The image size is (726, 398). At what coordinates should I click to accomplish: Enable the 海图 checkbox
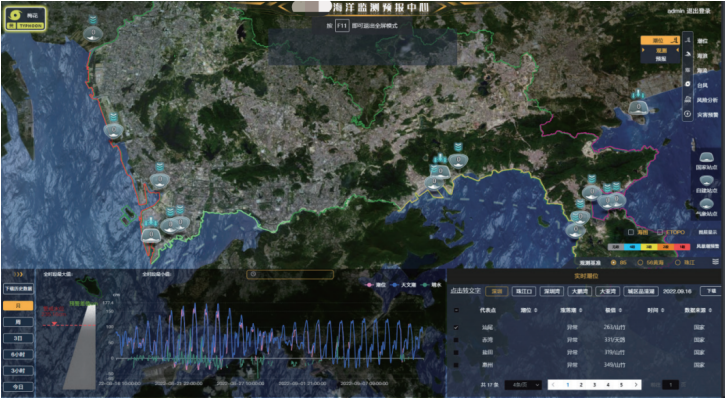pos(631,232)
